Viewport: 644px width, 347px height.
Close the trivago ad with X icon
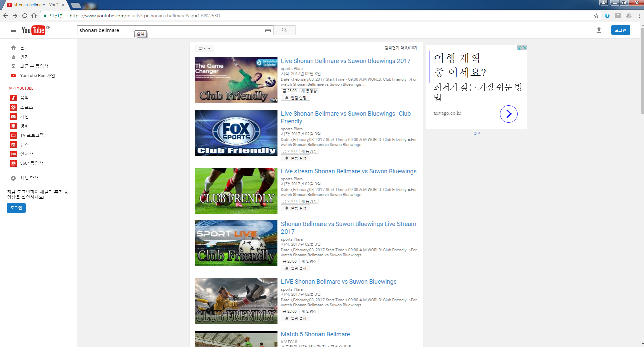525,48
